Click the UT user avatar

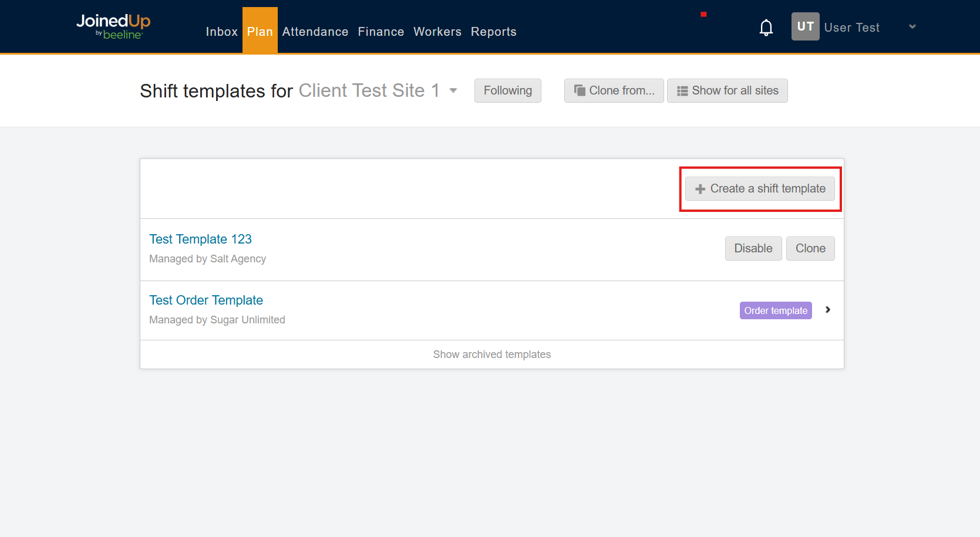click(805, 26)
